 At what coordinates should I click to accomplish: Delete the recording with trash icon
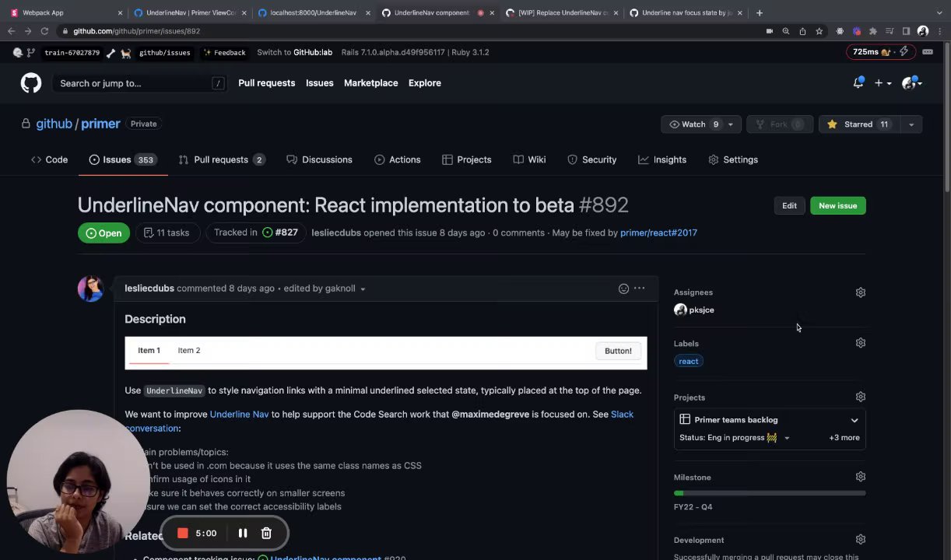(266, 534)
